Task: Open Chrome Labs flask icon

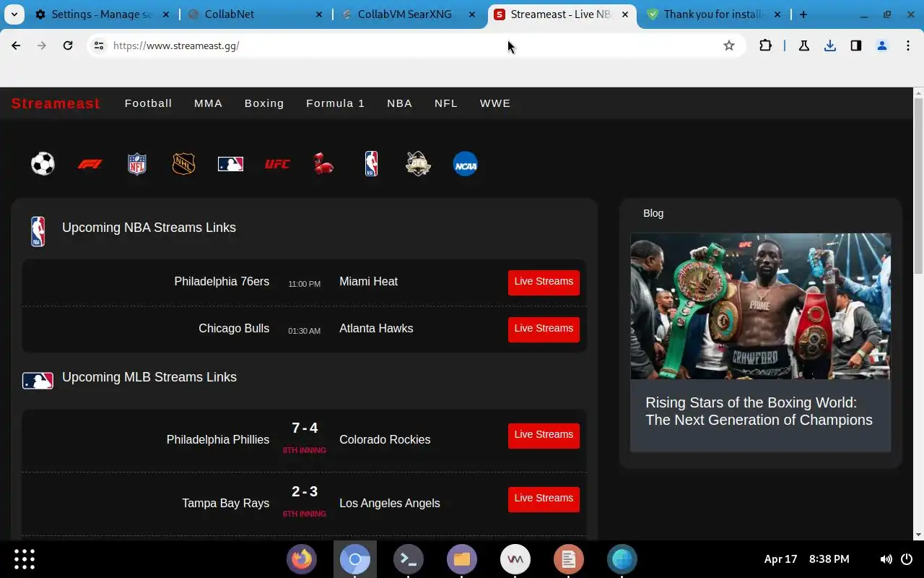Action: point(803,46)
